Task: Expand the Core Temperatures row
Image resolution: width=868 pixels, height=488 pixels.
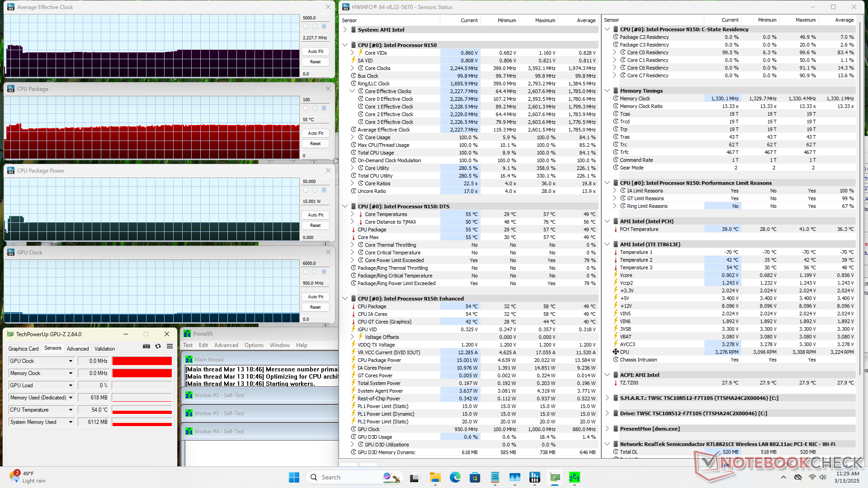Action: (353, 214)
